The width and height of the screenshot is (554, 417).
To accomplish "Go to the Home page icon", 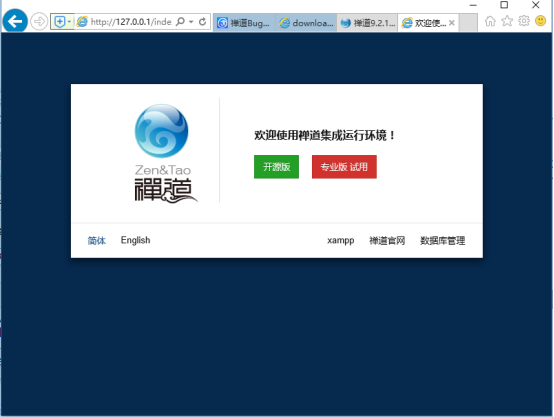I will (x=490, y=21).
